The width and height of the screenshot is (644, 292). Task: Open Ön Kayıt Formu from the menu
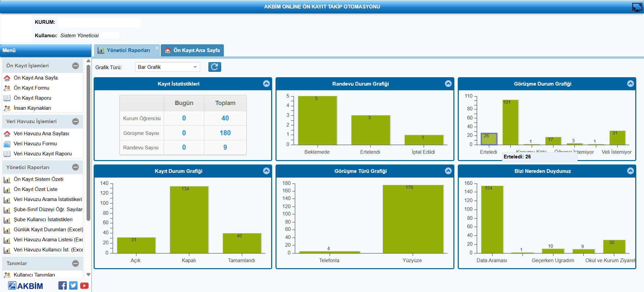31,88
